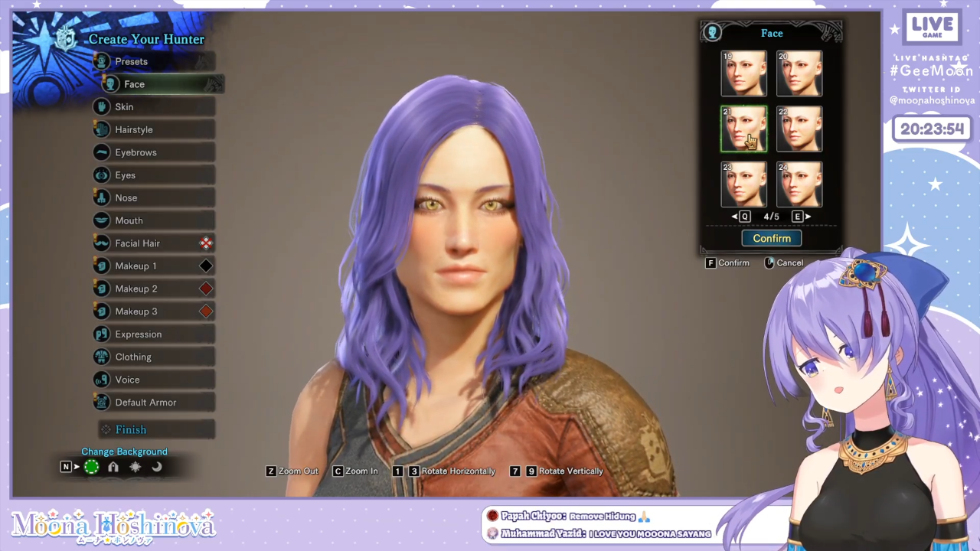The image size is (980, 551).
Task: Go to next face page with E
Action: tap(802, 217)
